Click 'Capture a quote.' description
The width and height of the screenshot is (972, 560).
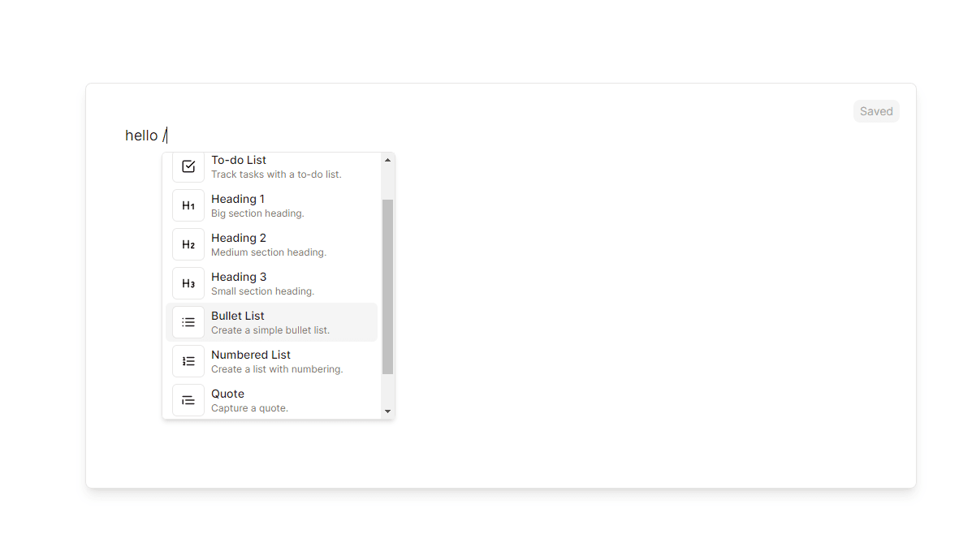[250, 409]
